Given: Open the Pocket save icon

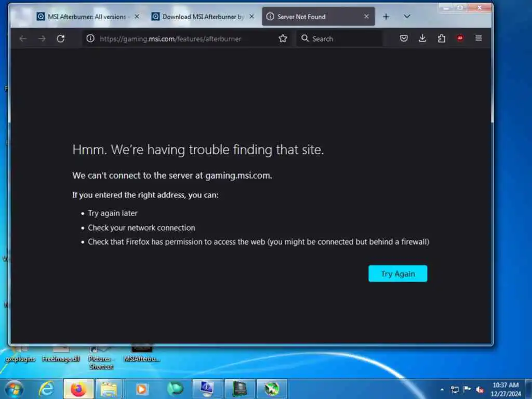Looking at the screenshot, I should [403, 38].
